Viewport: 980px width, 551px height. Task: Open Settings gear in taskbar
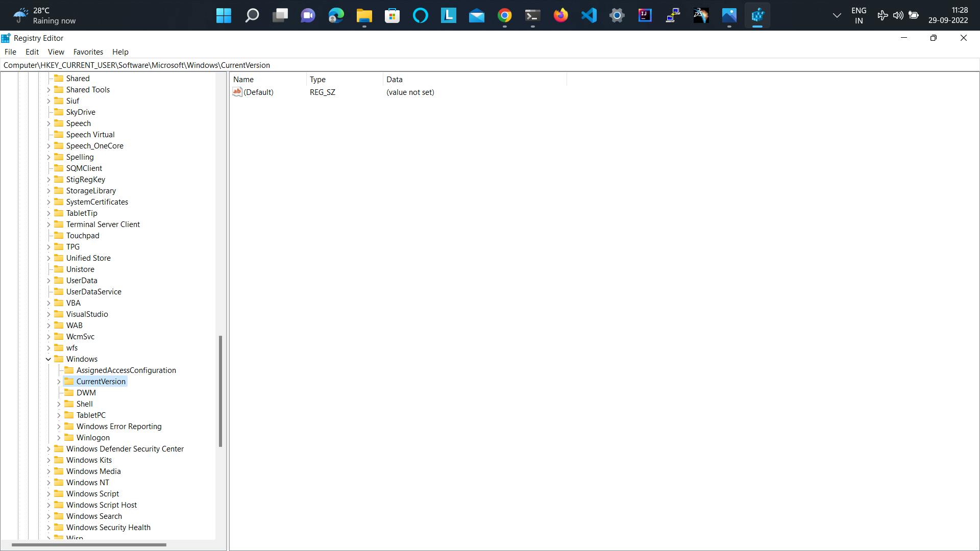click(617, 15)
